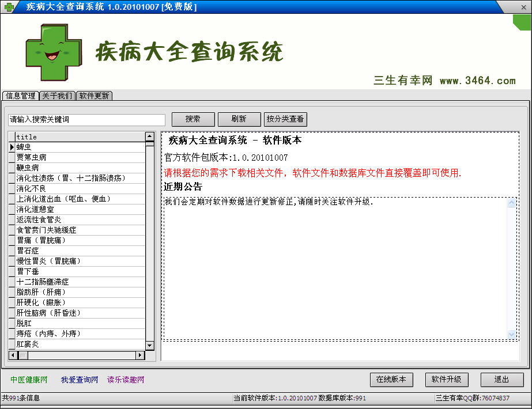Image resolution: width=532 pixels, height=409 pixels.
Task: Click the 当前软件版本 status text
Action: pyautogui.click(x=300, y=398)
